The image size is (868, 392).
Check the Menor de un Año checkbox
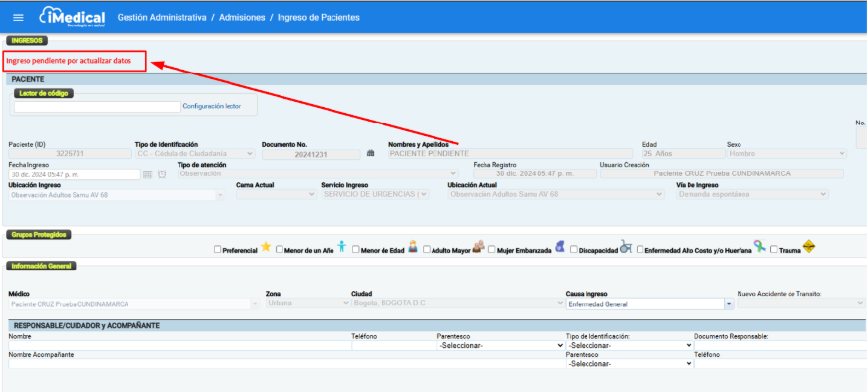(x=280, y=250)
